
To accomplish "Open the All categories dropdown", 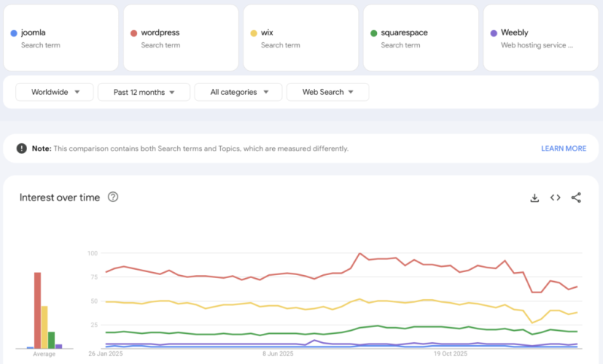I will pyautogui.click(x=238, y=92).
